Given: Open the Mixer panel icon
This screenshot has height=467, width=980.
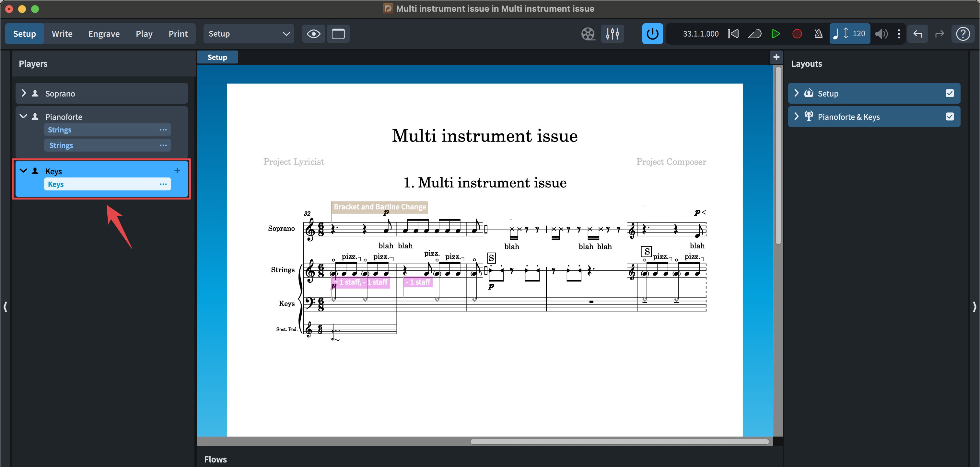Looking at the screenshot, I should (x=612, y=34).
